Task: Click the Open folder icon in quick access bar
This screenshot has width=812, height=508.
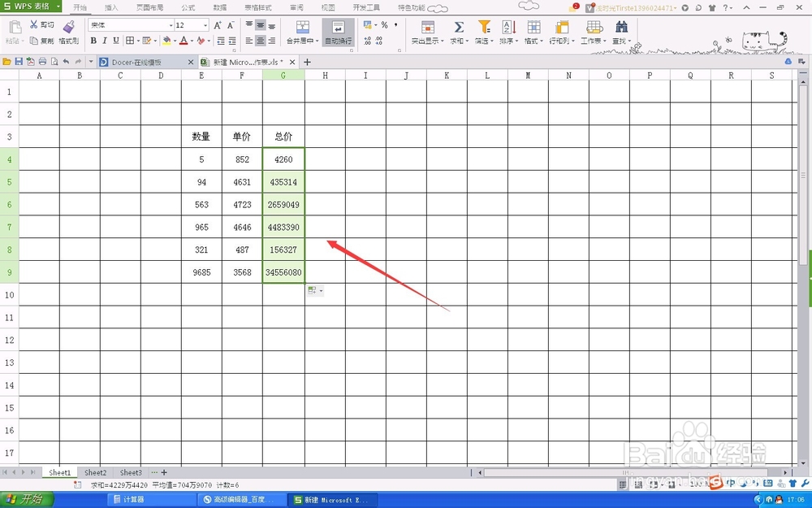Action: [6, 62]
